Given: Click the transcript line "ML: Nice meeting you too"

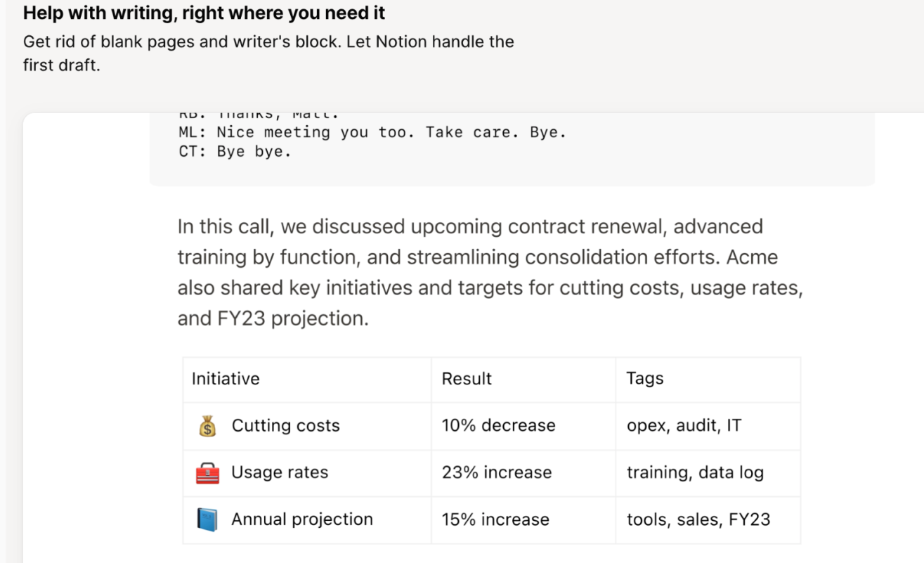Looking at the screenshot, I should point(372,132).
